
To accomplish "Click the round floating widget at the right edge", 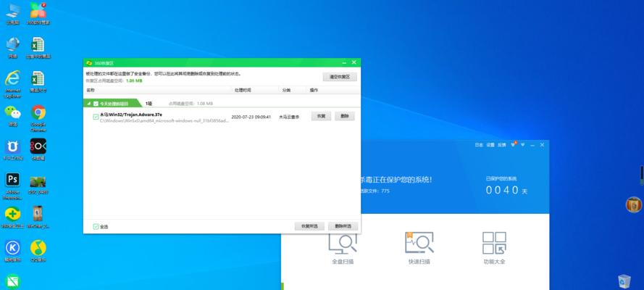I will tap(634, 204).
